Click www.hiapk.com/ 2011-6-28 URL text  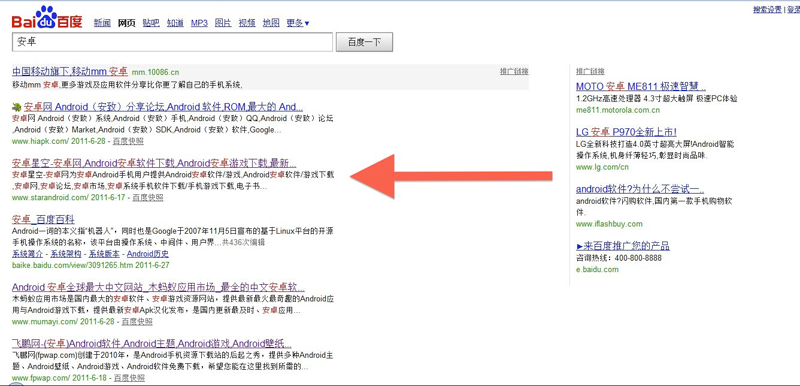[59, 141]
